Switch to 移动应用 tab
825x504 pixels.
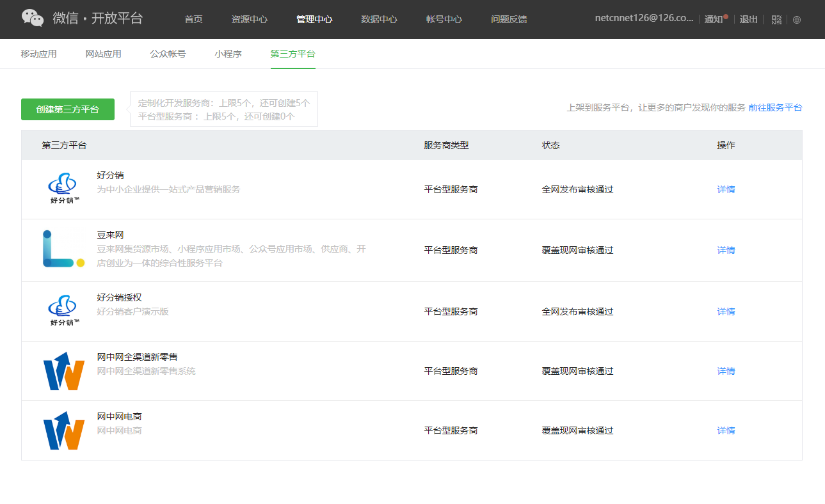[38, 54]
